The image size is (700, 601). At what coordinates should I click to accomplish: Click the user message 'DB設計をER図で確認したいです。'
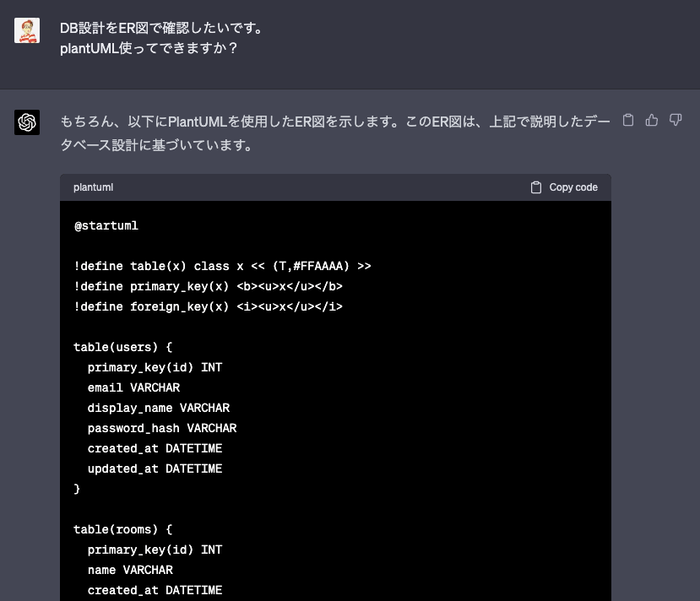pyautogui.click(x=162, y=28)
